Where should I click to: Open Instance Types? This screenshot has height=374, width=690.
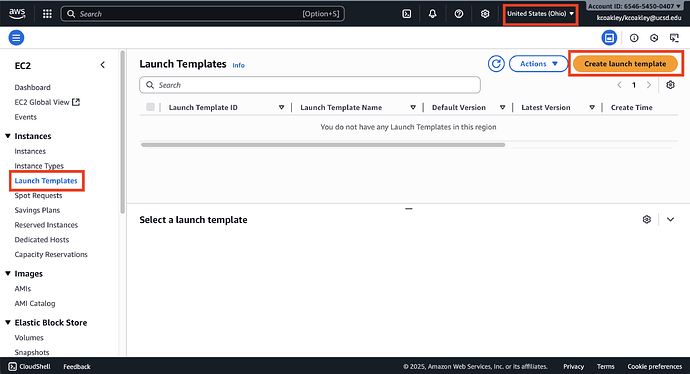(x=39, y=166)
